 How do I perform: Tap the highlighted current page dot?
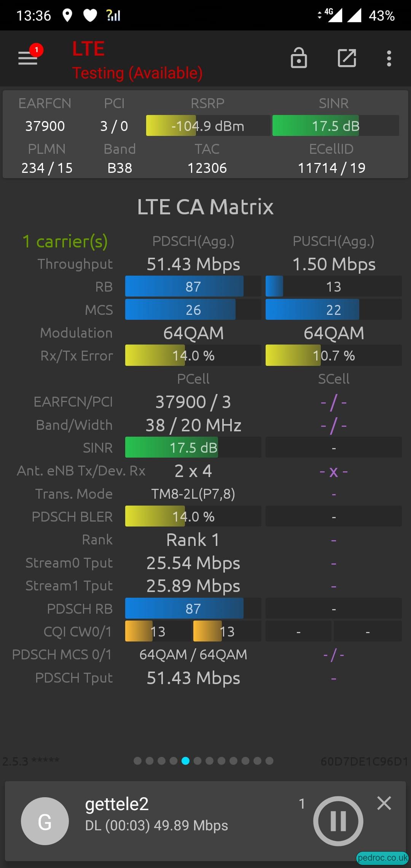tap(186, 761)
